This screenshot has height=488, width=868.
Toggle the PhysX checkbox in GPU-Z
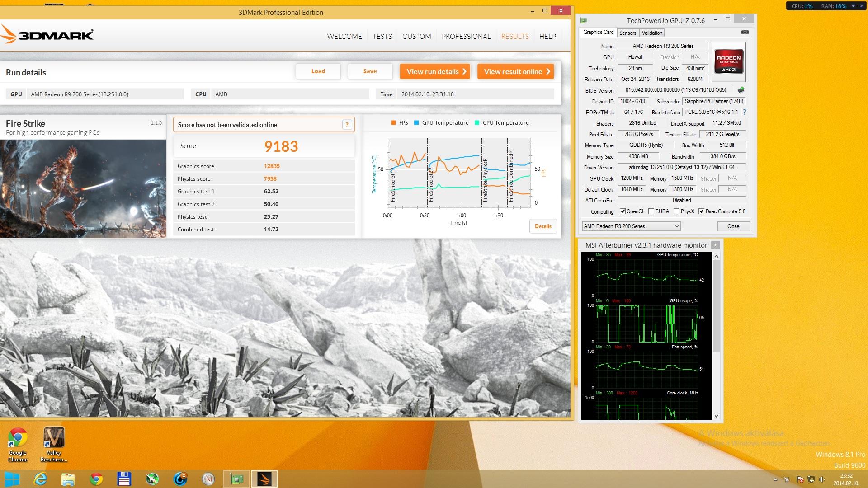click(x=676, y=211)
